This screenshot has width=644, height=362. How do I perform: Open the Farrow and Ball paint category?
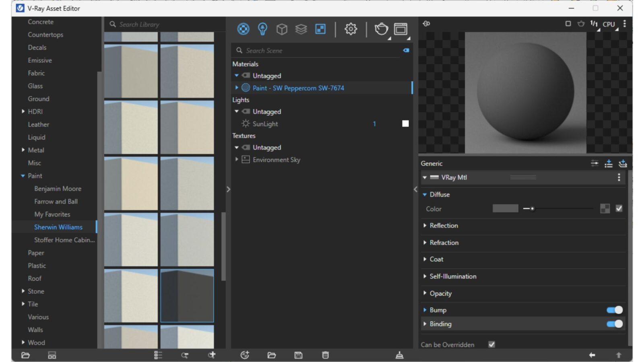(x=56, y=201)
